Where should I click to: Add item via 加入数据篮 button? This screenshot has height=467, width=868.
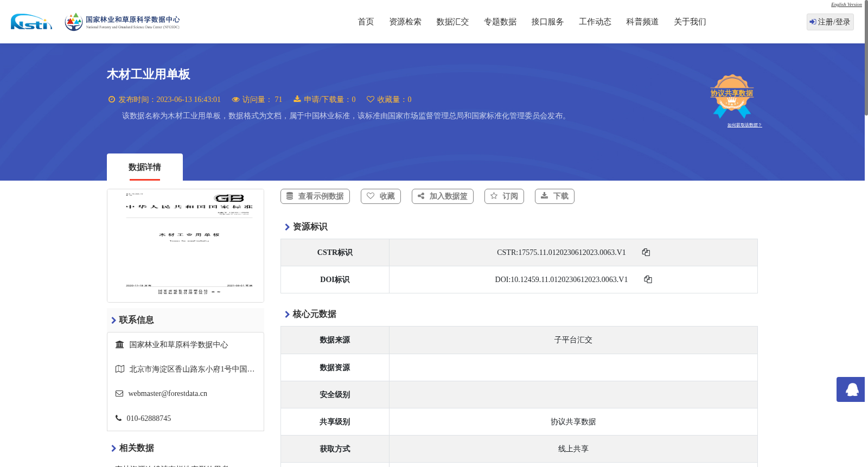tap(443, 196)
